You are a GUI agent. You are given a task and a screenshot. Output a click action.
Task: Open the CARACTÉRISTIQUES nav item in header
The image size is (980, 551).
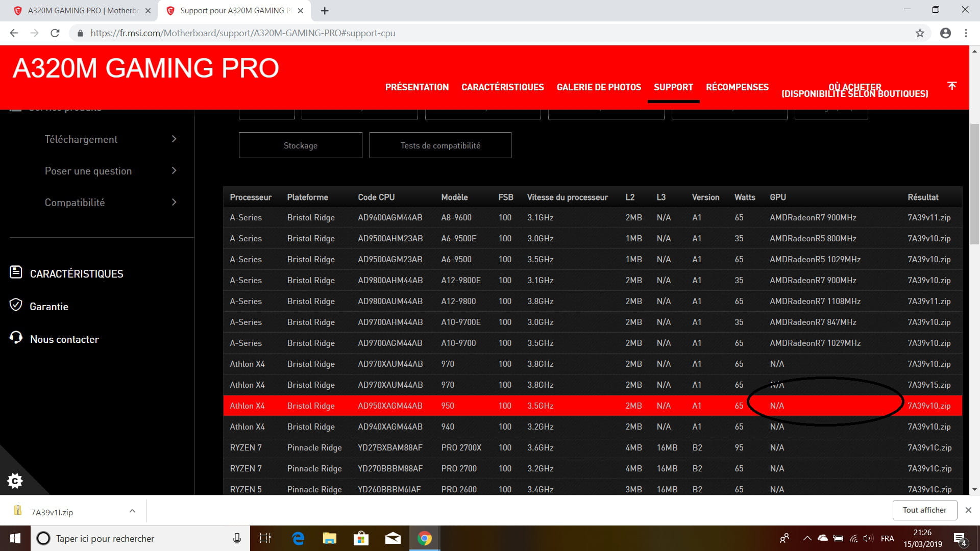point(503,87)
